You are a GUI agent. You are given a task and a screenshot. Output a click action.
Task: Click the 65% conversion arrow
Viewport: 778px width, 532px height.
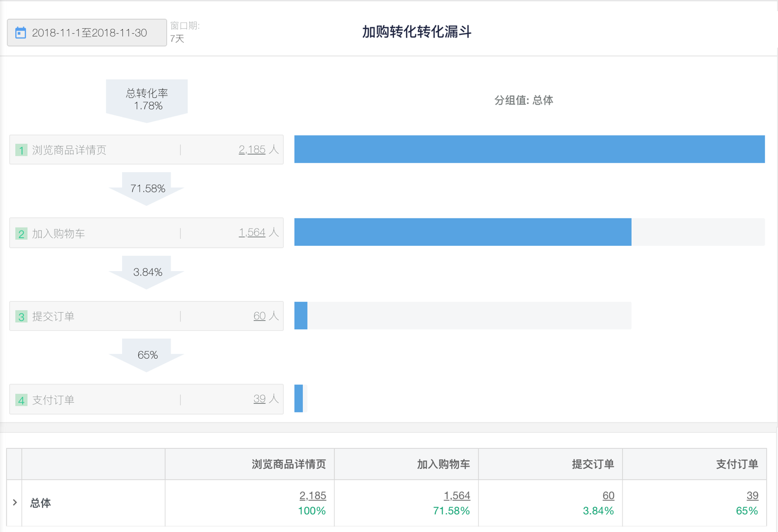pyautogui.click(x=147, y=355)
